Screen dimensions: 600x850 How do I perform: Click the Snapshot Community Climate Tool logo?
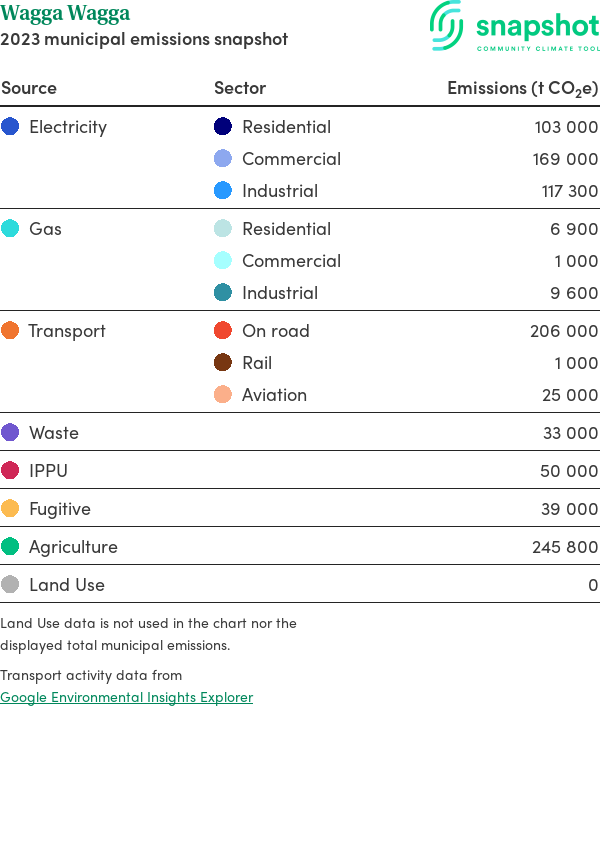point(515,27)
